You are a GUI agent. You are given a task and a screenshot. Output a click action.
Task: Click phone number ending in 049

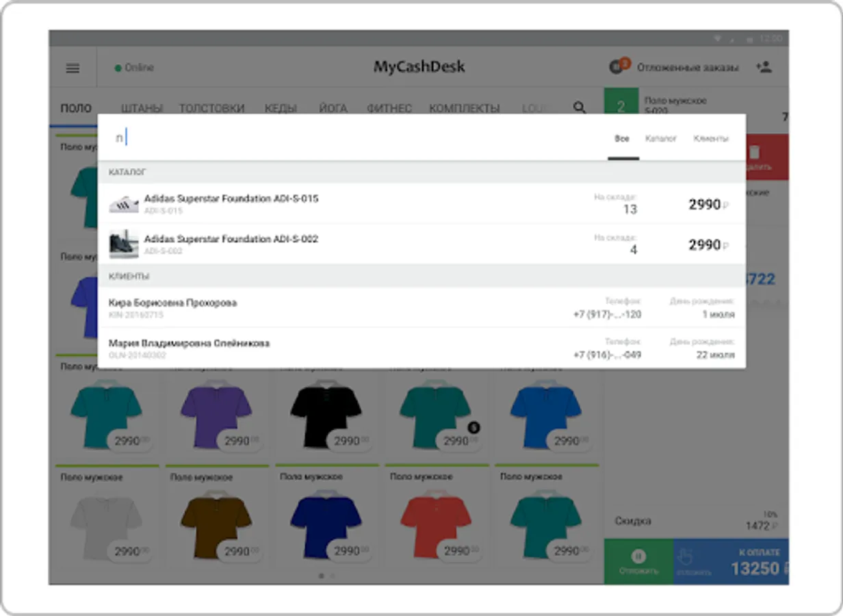tap(607, 355)
